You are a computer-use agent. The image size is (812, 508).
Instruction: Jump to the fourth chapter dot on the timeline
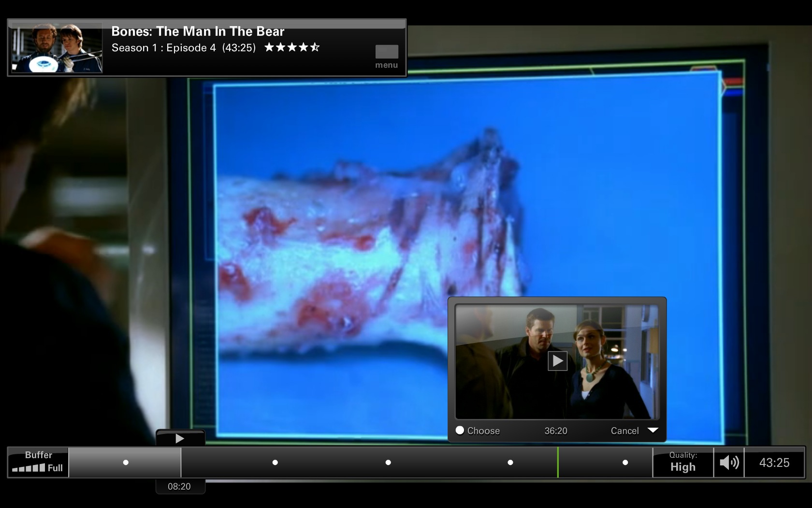pos(510,463)
